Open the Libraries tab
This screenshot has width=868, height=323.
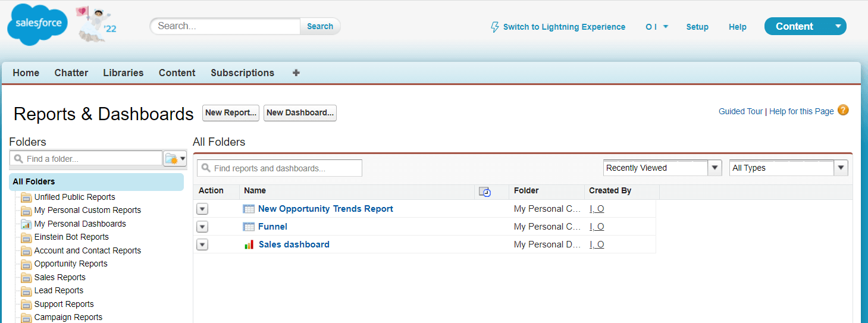123,73
